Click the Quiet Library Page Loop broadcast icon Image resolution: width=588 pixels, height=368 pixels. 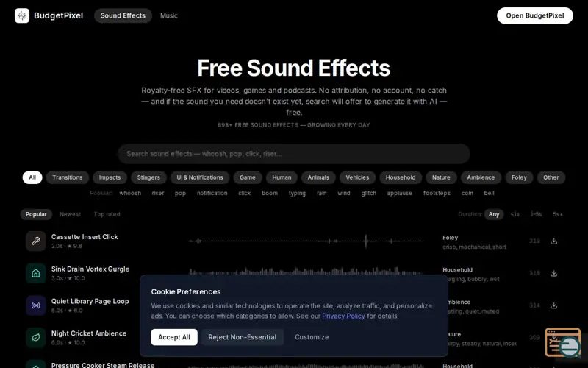tap(35, 305)
